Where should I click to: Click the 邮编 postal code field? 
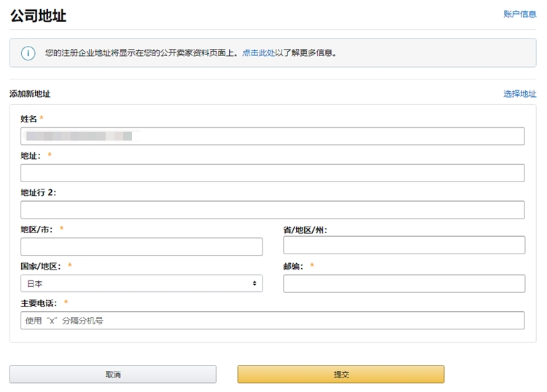point(404,283)
